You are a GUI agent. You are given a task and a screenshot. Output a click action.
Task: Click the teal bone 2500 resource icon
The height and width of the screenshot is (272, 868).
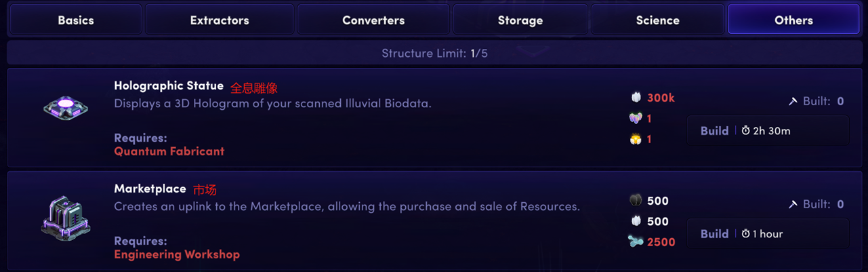pos(636,242)
